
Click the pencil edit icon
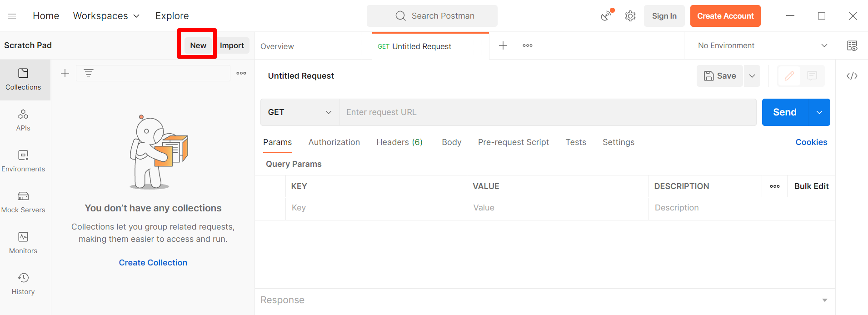pos(789,76)
